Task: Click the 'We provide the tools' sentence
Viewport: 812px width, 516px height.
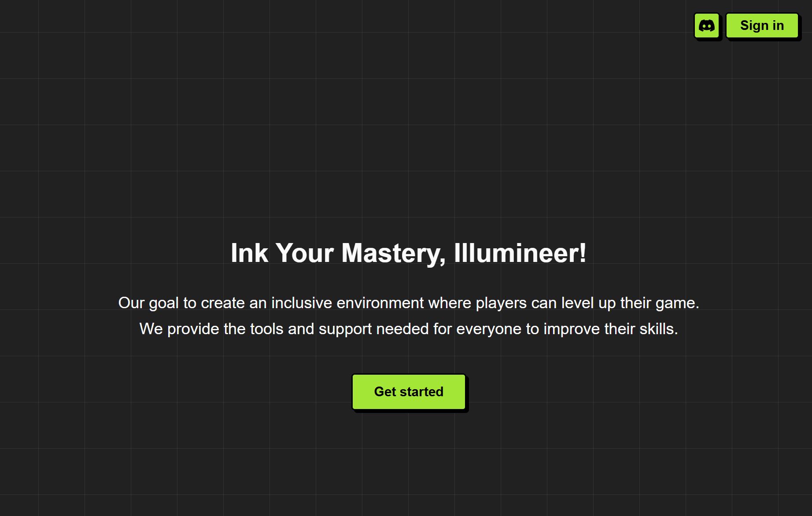Action: [x=409, y=329]
